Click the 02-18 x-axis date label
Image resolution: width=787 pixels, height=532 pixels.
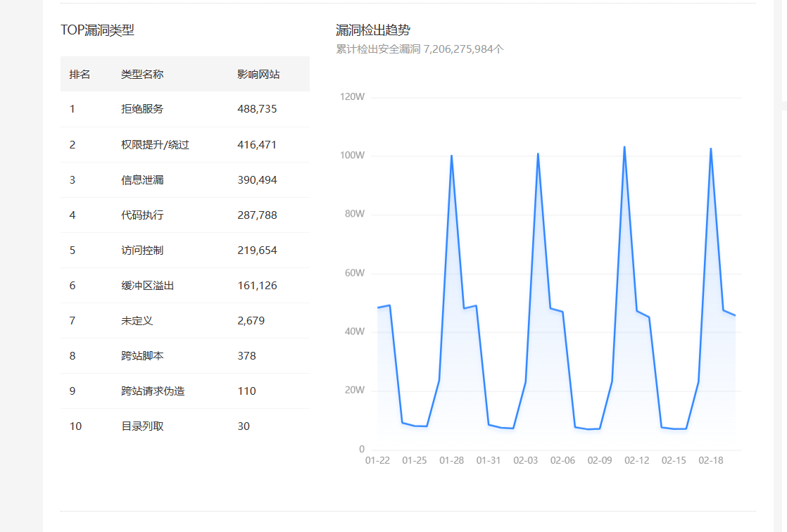(711, 460)
